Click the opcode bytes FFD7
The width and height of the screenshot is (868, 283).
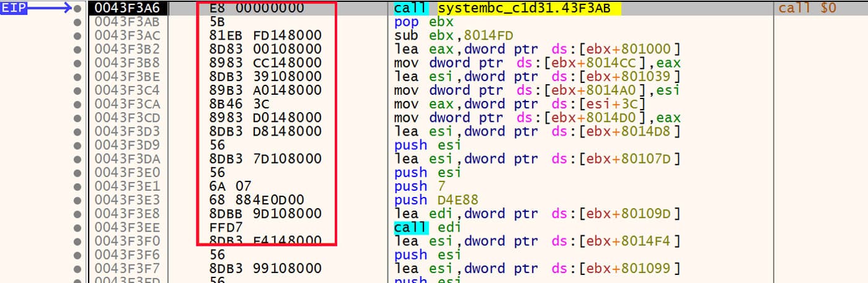point(226,227)
